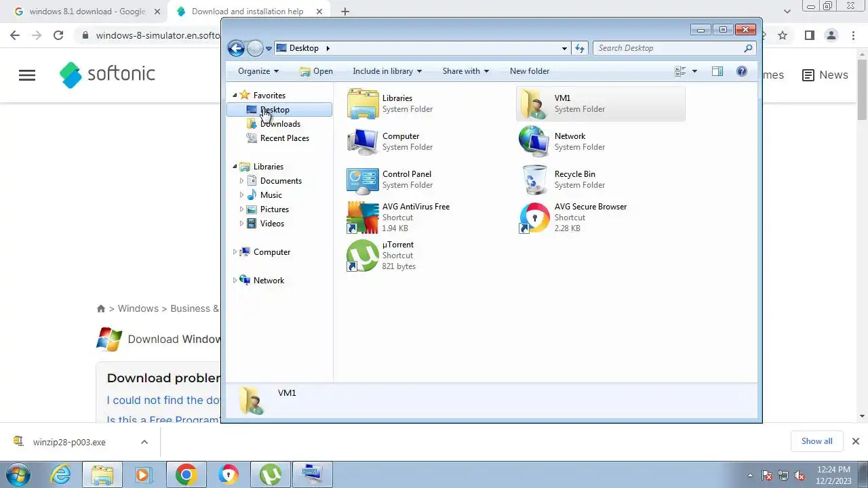This screenshot has width=868, height=488.
Task: Open the Computer icon in file list
Action: pyautogui.click(x=363, y=142)
